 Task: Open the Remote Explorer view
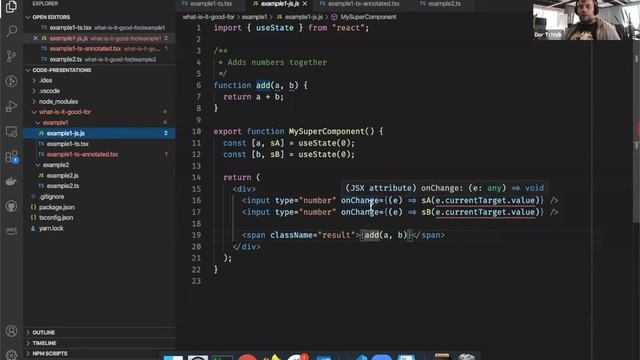(11, 132)
